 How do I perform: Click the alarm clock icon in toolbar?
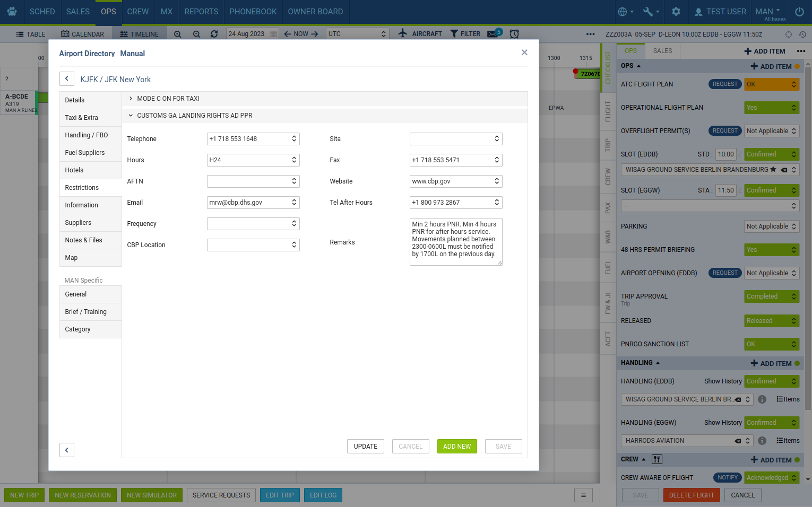(514, 34)
